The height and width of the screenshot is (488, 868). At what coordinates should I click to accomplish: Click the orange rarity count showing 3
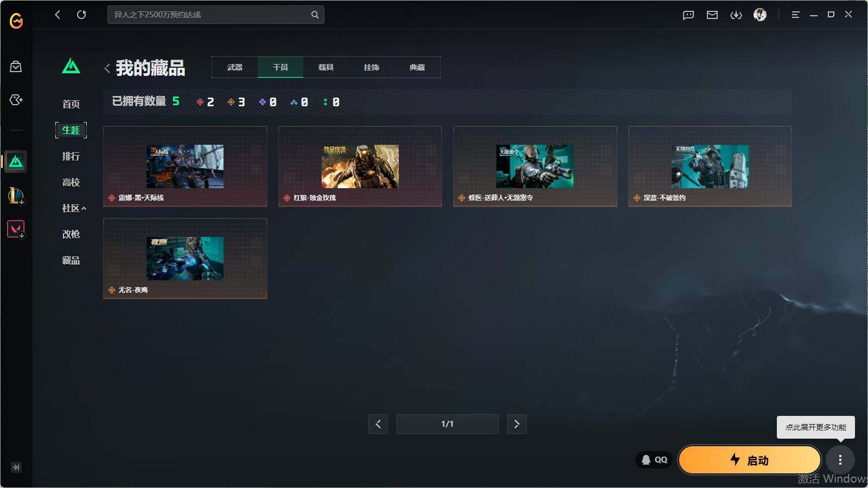click(x=237, y=102)
